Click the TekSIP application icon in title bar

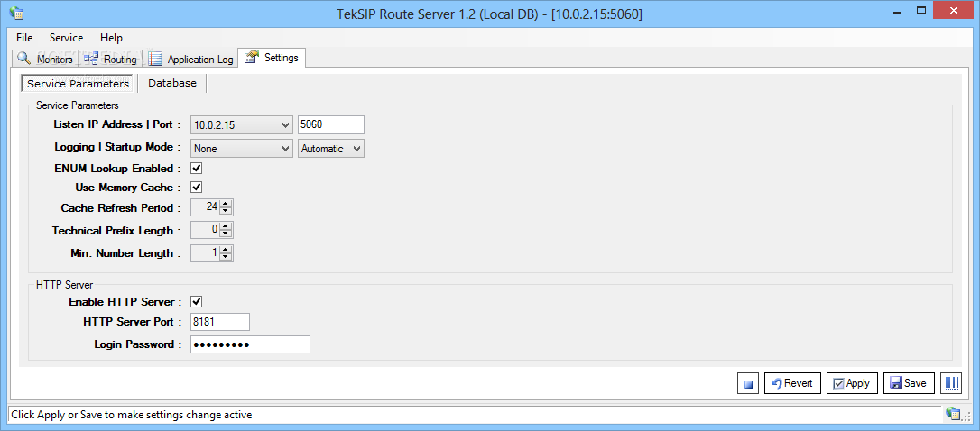coord(16,14)
